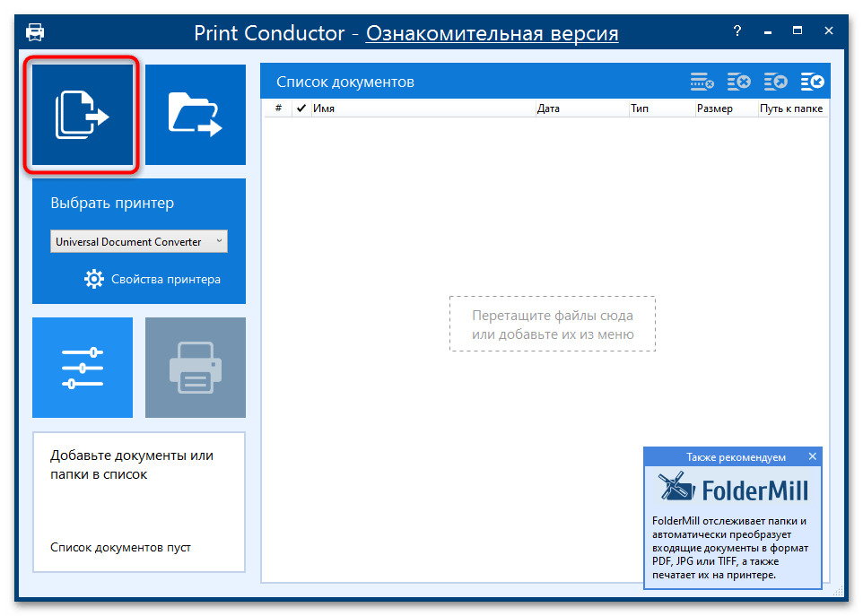Minimize the Print Conductor window

tap(768, 31)
